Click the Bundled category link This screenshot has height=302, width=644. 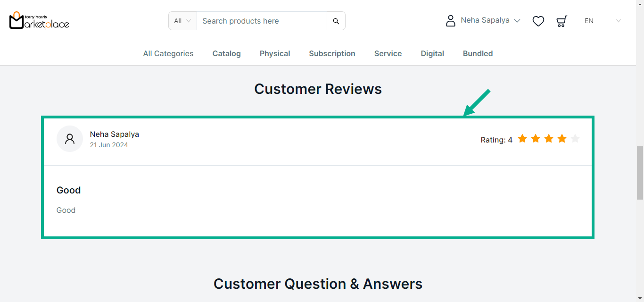478,54
